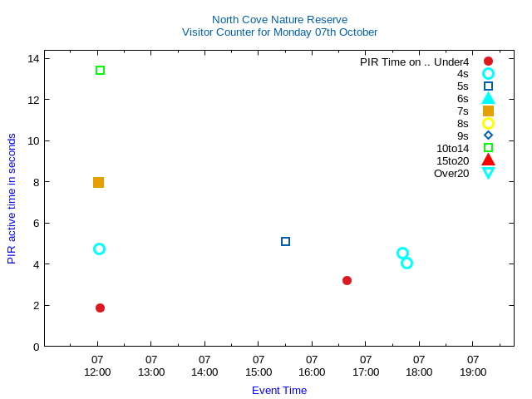
Task: Click the 'PIR active time in seconds' axis label
Action: pyautogui.click(x=12, y=199)
